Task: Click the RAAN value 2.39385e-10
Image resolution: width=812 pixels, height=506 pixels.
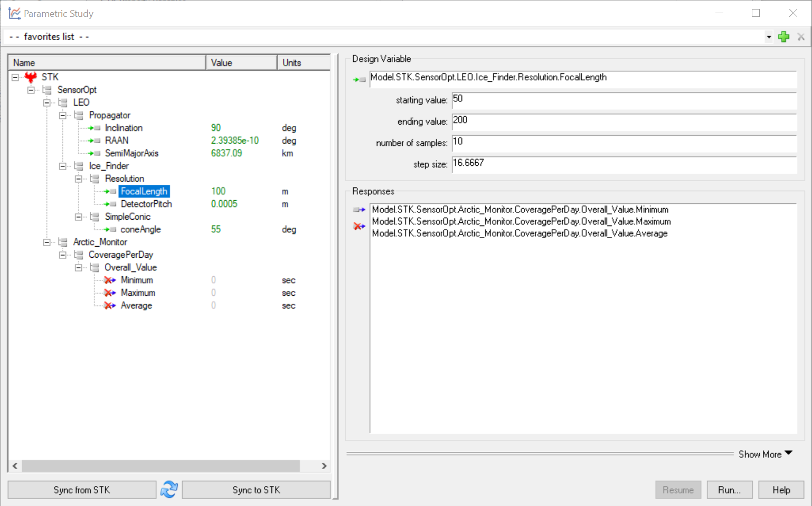Action: tap(235, 140)
